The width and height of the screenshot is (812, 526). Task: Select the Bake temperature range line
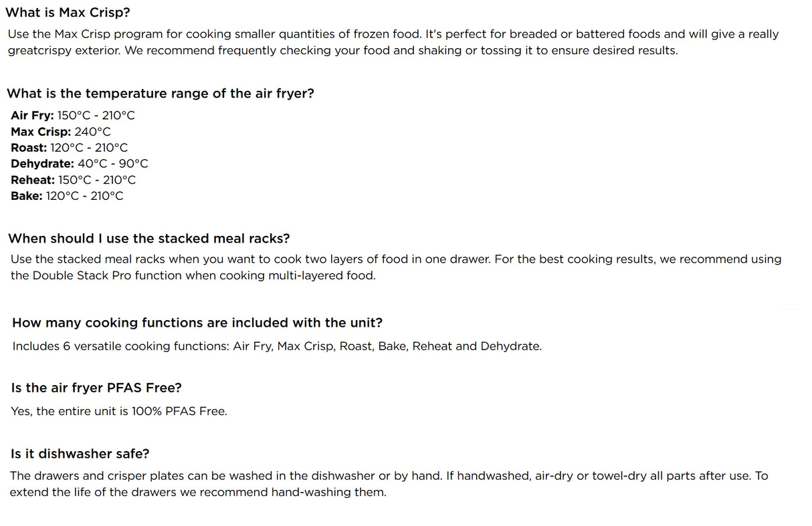tap(68, 196)
